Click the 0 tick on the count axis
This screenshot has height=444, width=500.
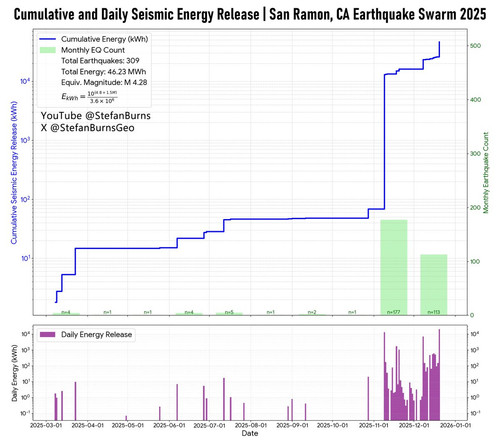pyautogui.click(x=471, y=315)
